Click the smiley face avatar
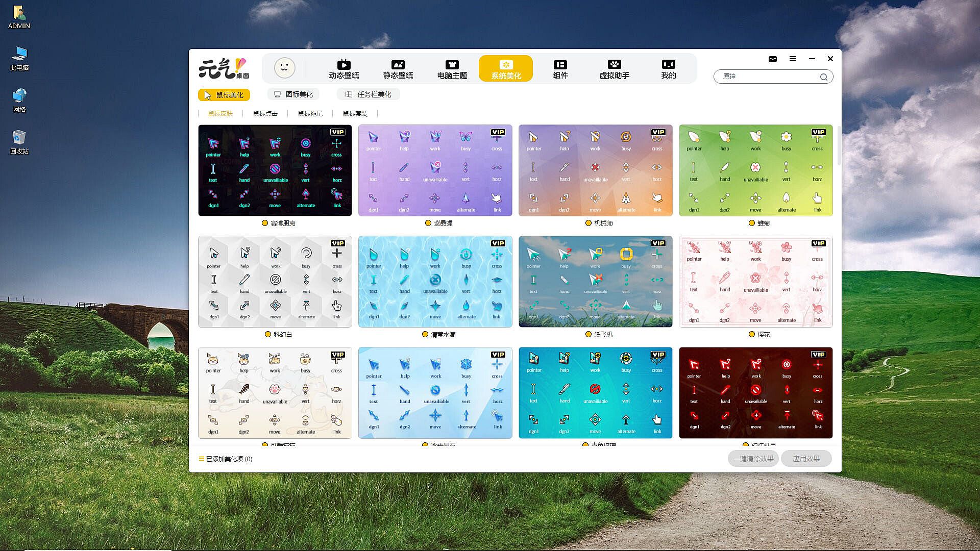 (x=284, y=67)
